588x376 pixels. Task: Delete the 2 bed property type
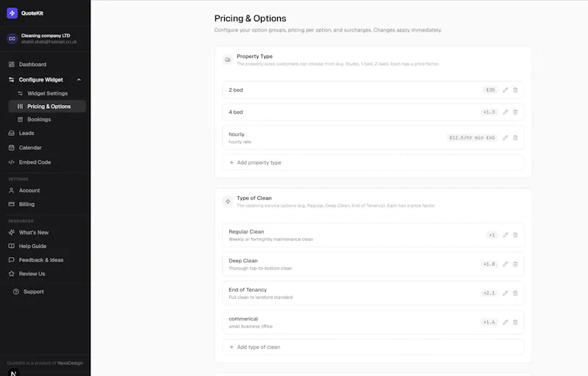click(x=515, y=90)
